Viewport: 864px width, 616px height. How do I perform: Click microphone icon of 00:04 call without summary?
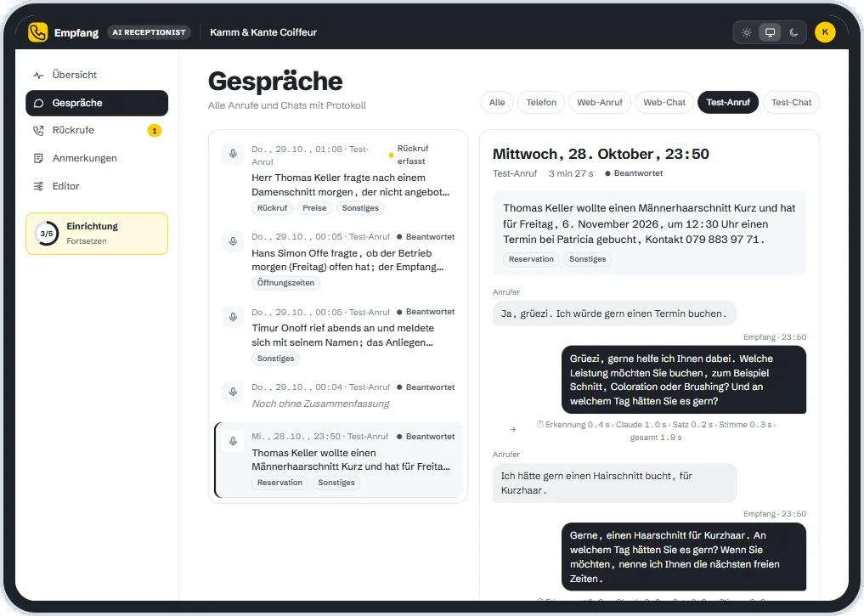point(233,392)
